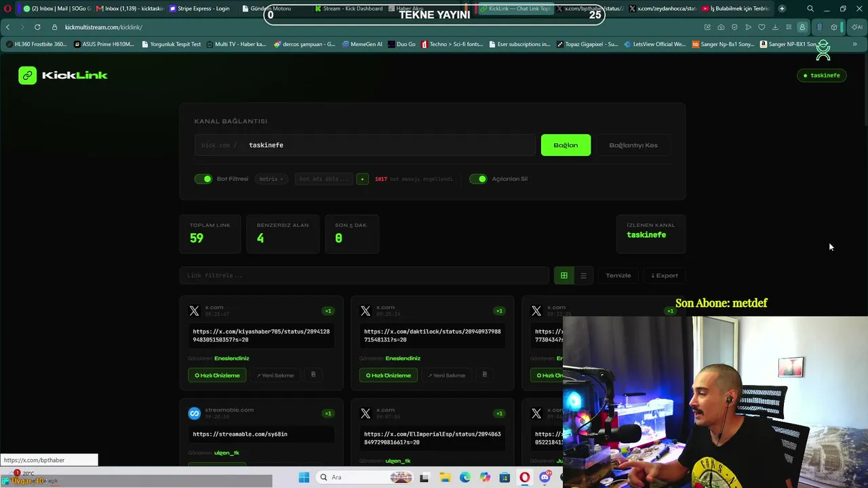Open Hızlı Önizleme for daktilock link
This screenshot has width=868, height=488.
click(389, 375)
